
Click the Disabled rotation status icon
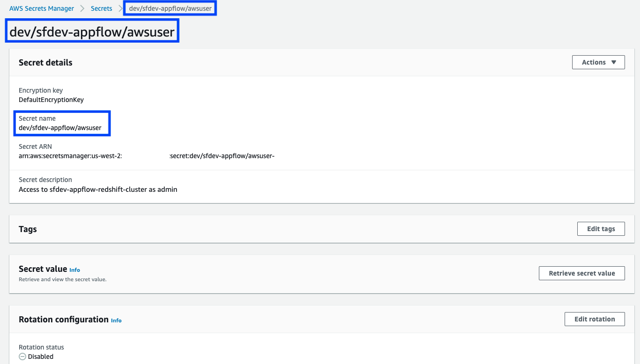point(22,357)
